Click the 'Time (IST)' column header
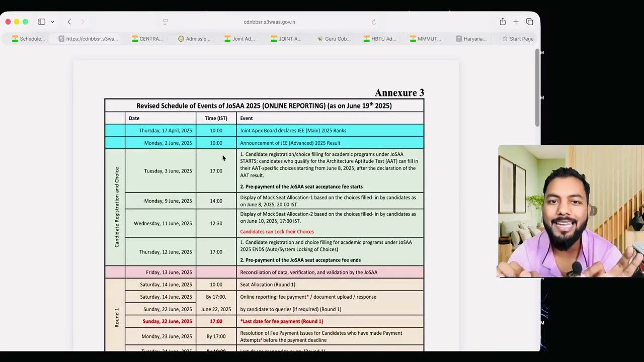Image resolution: width=644 pixels, height=362 pixels. tap(216, 118)
